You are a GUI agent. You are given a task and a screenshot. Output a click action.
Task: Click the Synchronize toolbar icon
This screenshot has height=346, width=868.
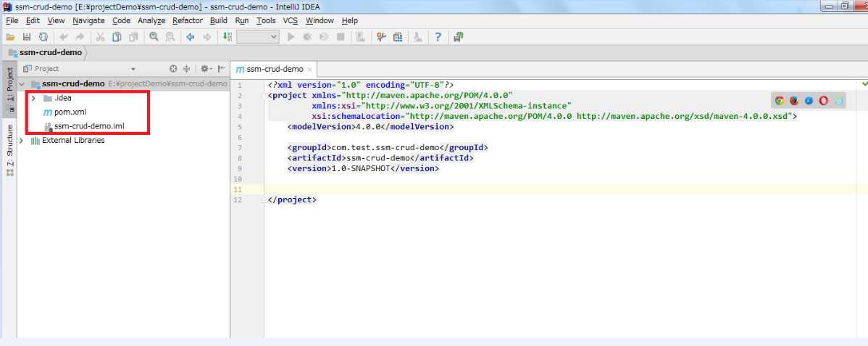[43, 37]
